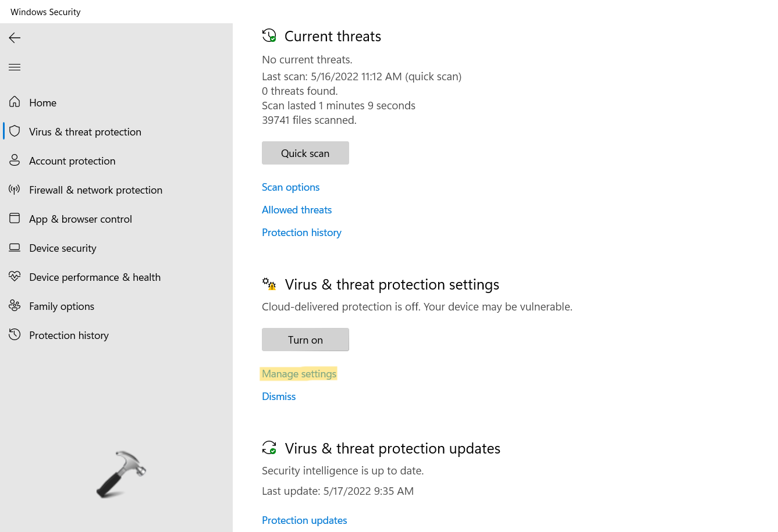The width and height of the screenshot is (778, 532).
Task: Open Firewall & network protection page
Action: click(x=95, y=190)
